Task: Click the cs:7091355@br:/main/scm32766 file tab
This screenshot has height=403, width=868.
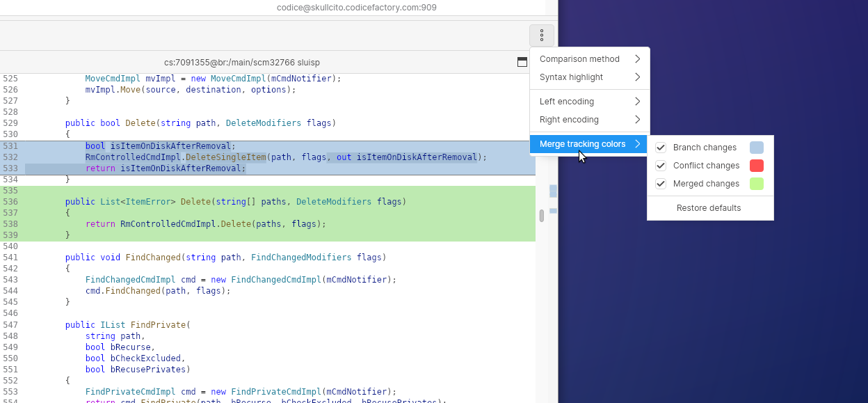Action: point(242,62)
